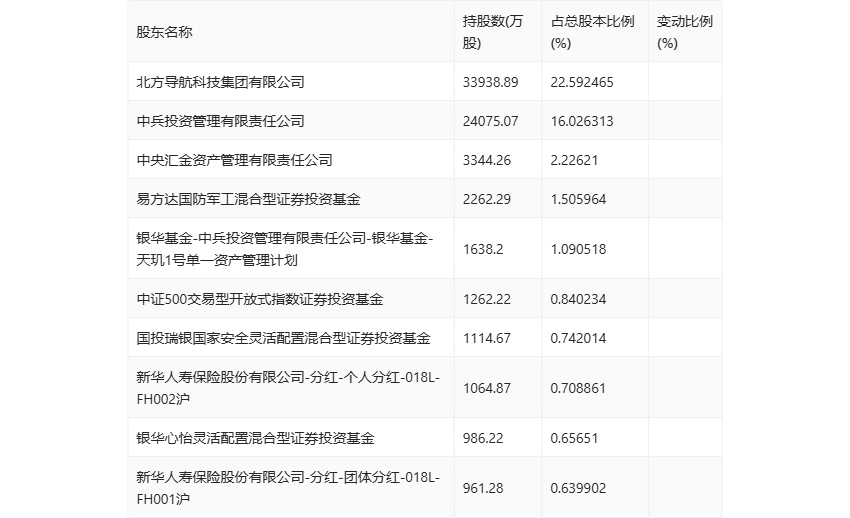Image resolution: width=850 pixels, height=518 pixels.
Task: Click percentage value 1.090518
Action: [x=578, y=249]
